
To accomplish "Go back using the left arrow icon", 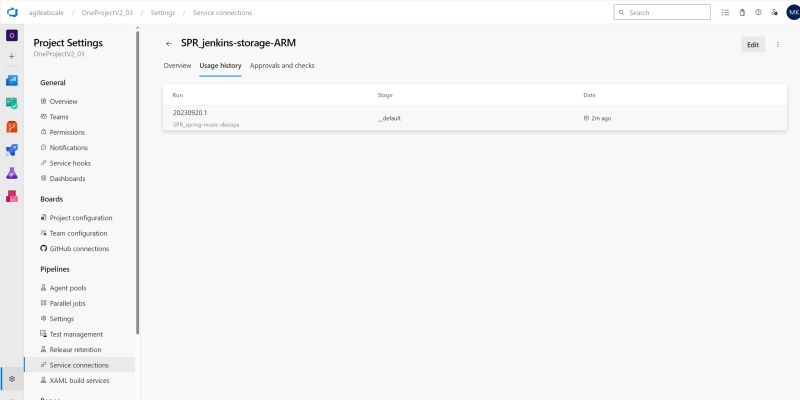I will [169, 44].
